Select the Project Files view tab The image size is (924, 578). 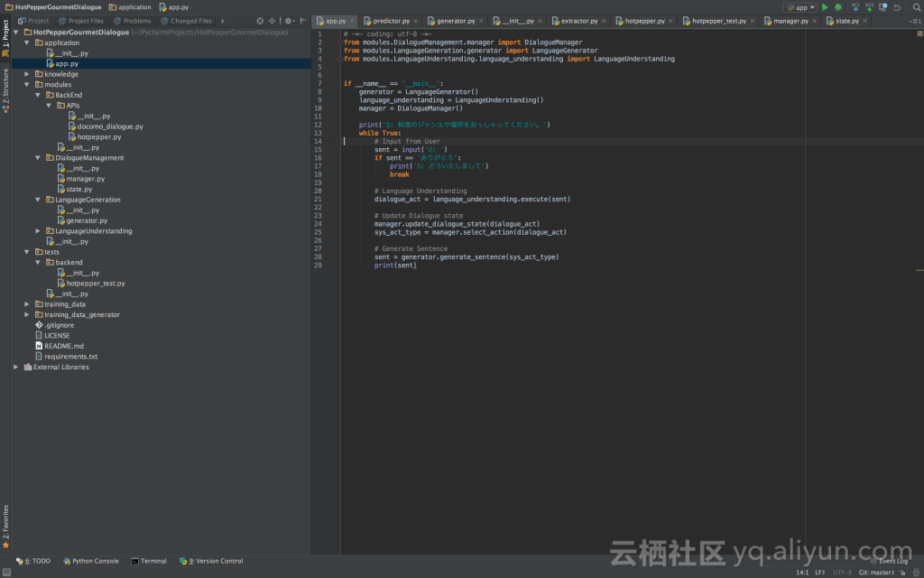80,21
